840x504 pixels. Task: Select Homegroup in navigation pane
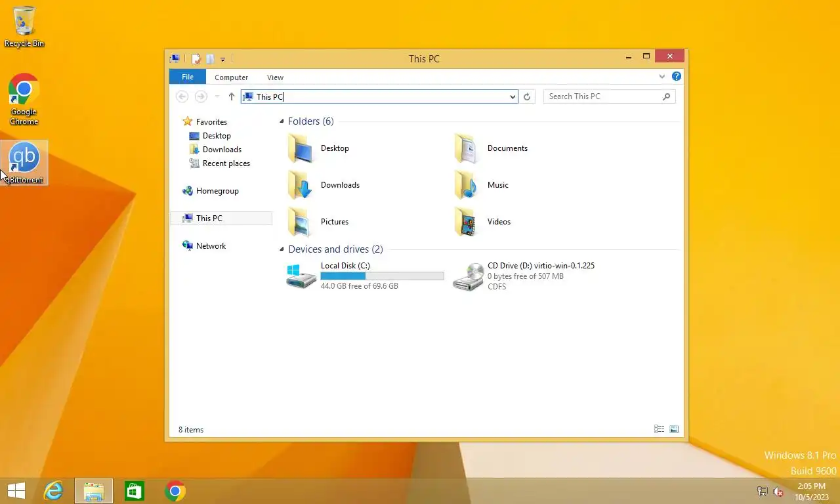[x=210, y=191]
